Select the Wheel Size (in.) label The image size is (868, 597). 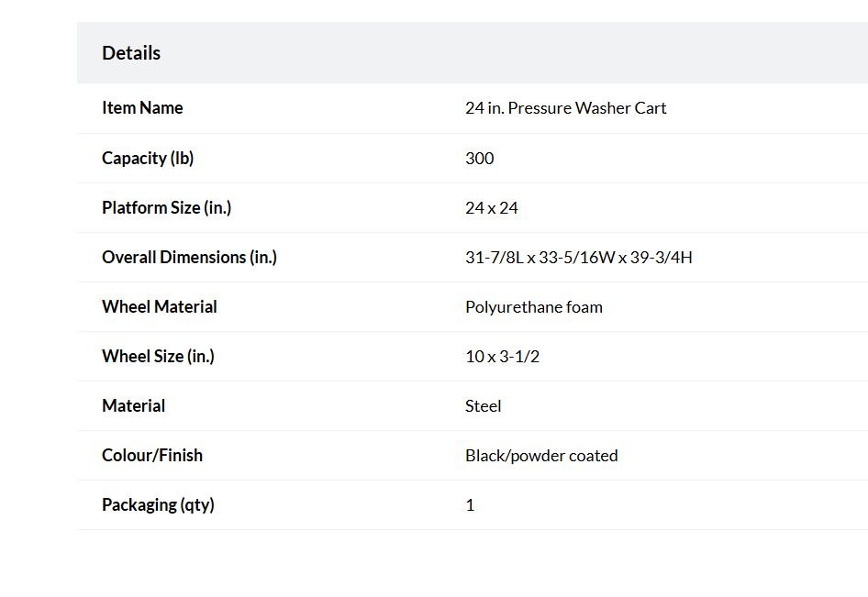(159, 357)
